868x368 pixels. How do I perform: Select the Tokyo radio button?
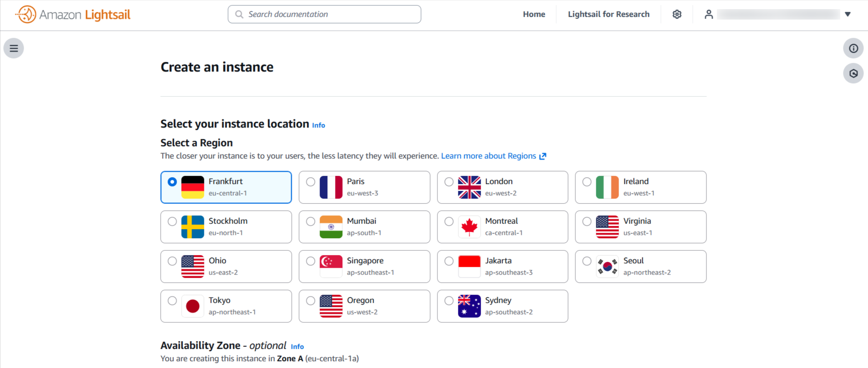click(x=172, y=301)
